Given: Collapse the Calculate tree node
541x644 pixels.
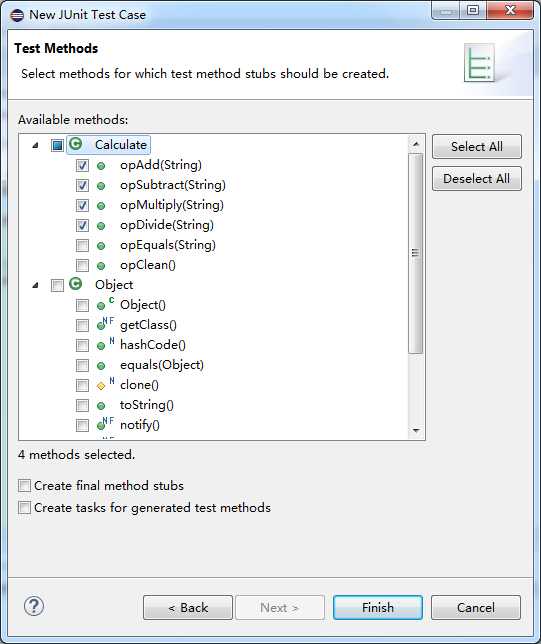Looking at the screenshot, I should (x=36, y=145).
